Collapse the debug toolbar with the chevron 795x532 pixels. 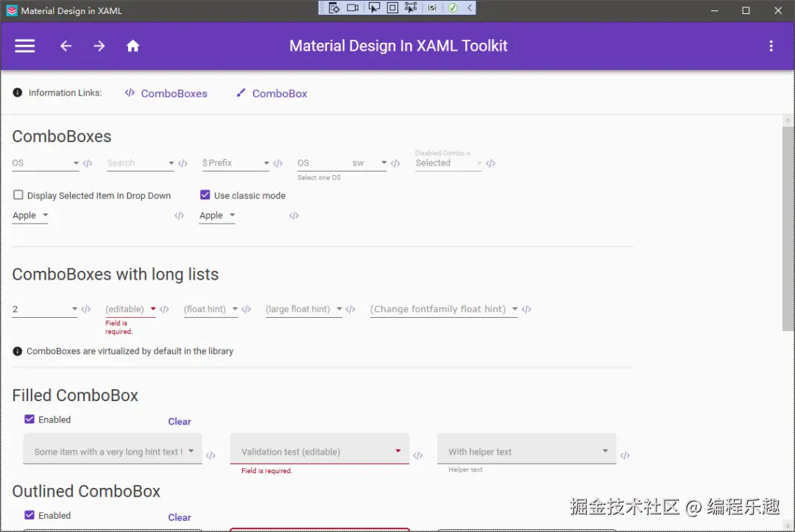[470, 7]
